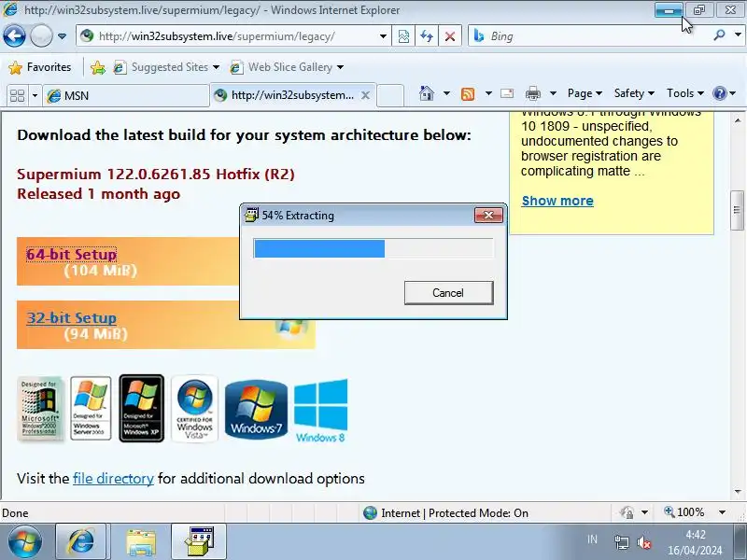Click the Show more link
Viewport: 747px width, 560px height.
pos(557,201)
